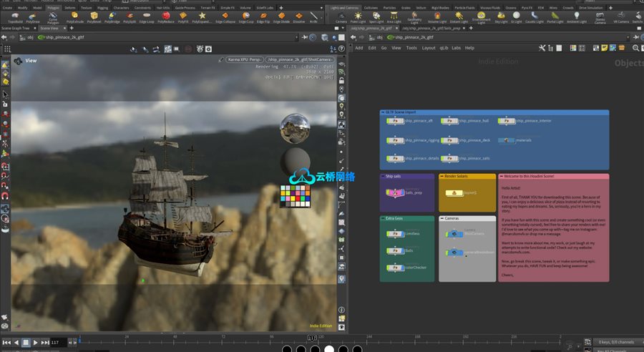The height and width of the screenshot is (352, 644).
Task: Select the Edge Loop shelf tool
Action: 144,18
